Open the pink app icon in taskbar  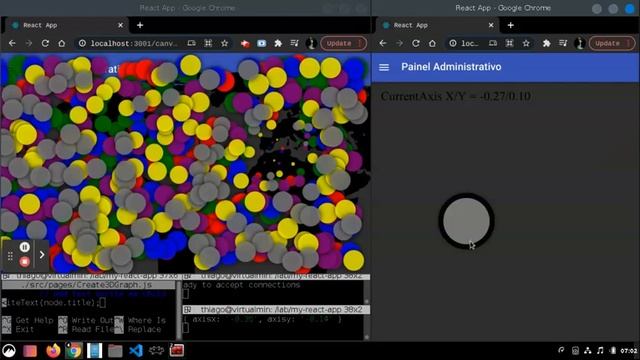point(30,351)
